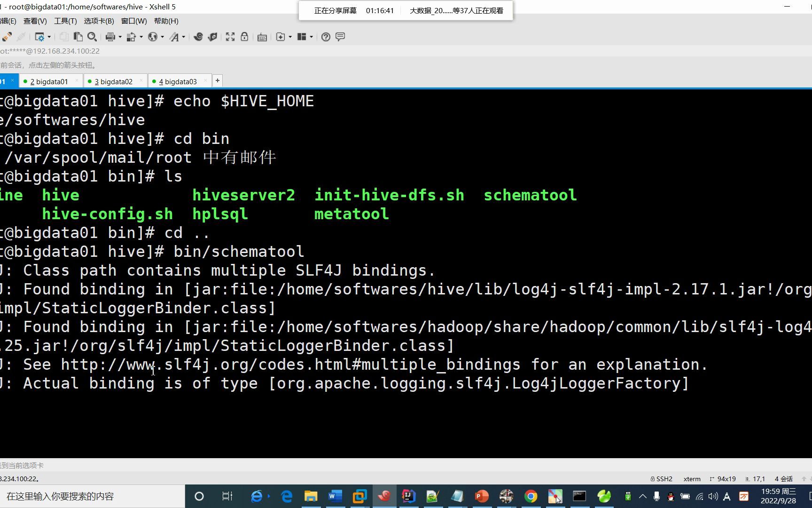Open IntelliJ IDEA from the taskbar
Screen dimensions: 812x508
tap(408, 496)
